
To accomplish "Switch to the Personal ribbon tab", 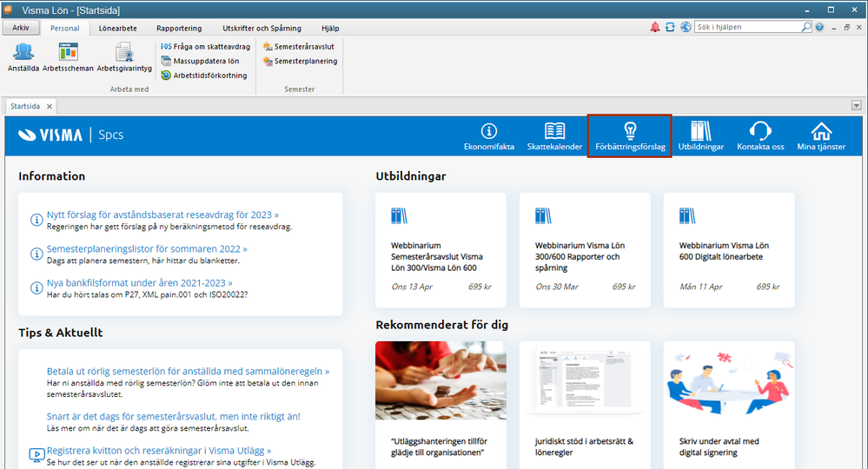I will coord(65,28).
